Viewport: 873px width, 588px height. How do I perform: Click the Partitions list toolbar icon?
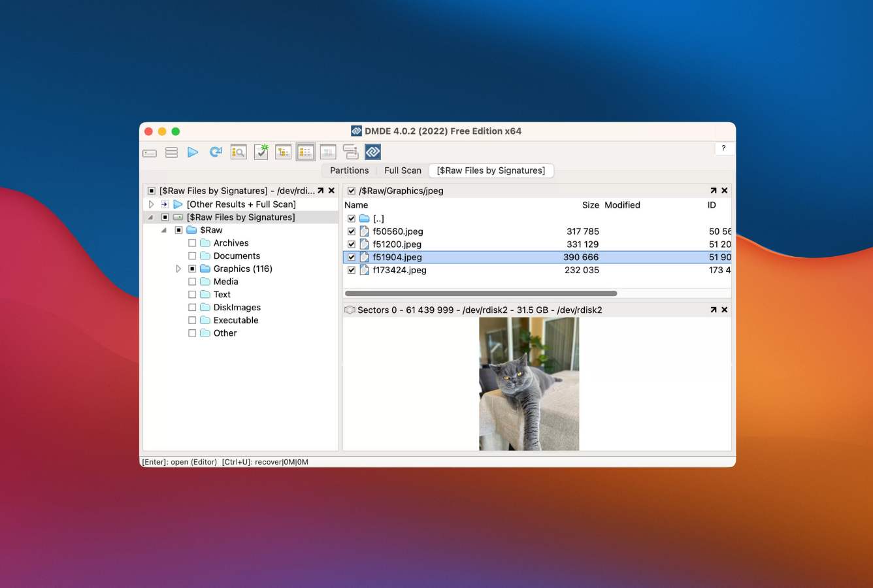[x=171, y=152]
